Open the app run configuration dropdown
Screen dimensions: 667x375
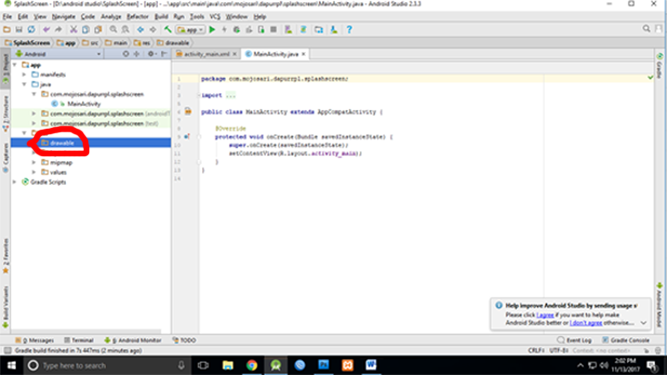click(x=191, y=29)
